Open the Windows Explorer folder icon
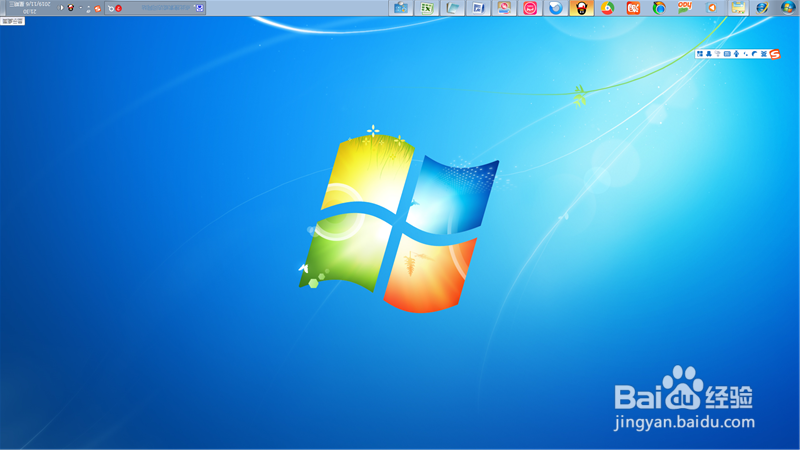Viewport: 800px width, 450px height. (x=738, y=8)
